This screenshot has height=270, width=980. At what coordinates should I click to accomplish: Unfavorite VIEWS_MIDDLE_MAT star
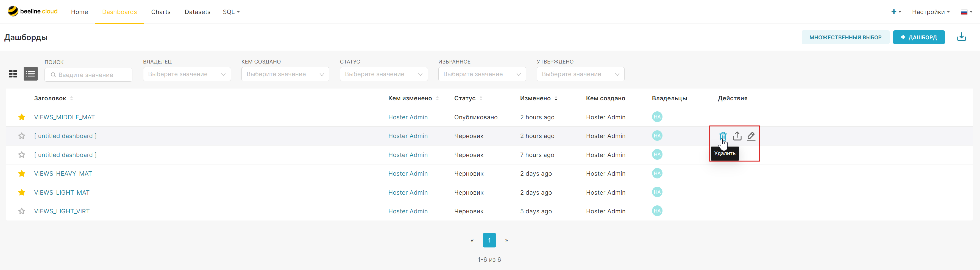22,117
